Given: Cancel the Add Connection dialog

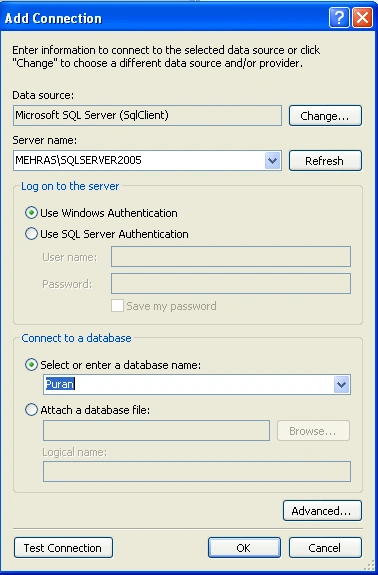Looking at the screenshot, I should click(x=325, y=547).
